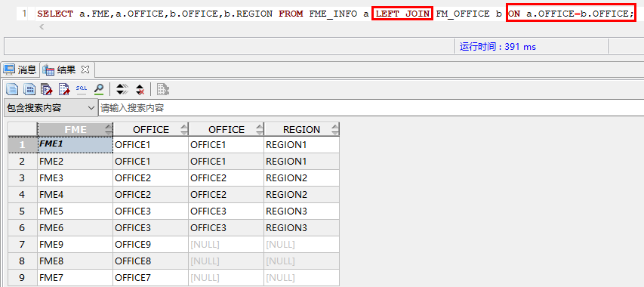Click the 运行时间 : 391 ms status text

(498, 47)
